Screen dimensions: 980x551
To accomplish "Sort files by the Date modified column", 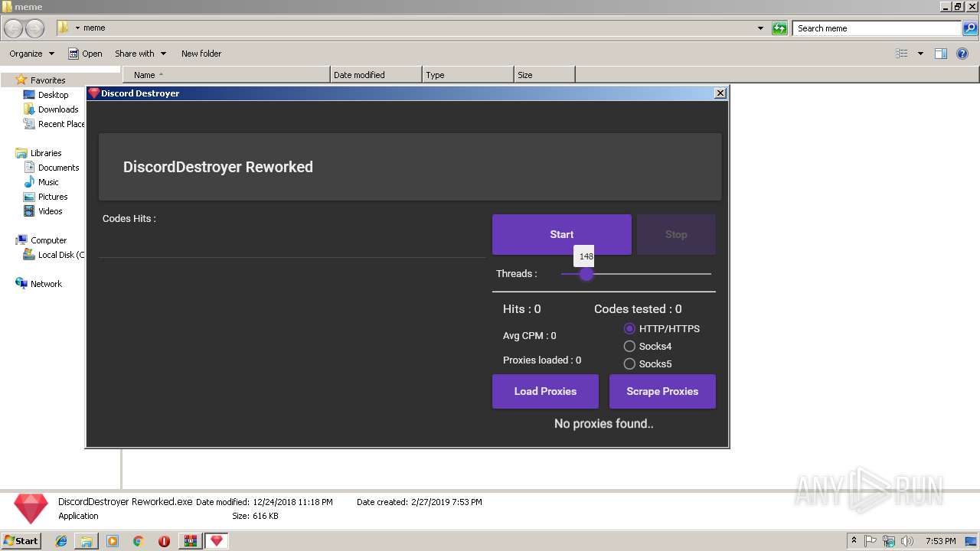I will (376, 75).
